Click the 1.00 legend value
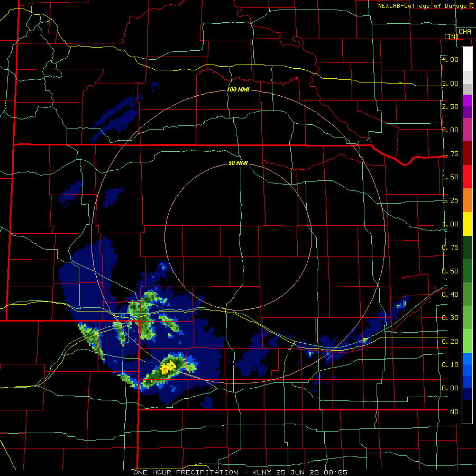Viewport: 476px width, 476px height. [450, 224]
